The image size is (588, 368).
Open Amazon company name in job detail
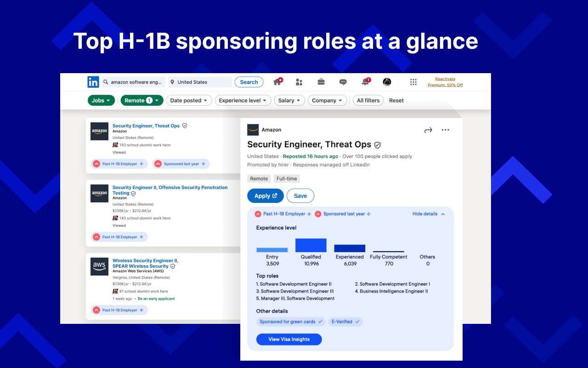point(271,130)
